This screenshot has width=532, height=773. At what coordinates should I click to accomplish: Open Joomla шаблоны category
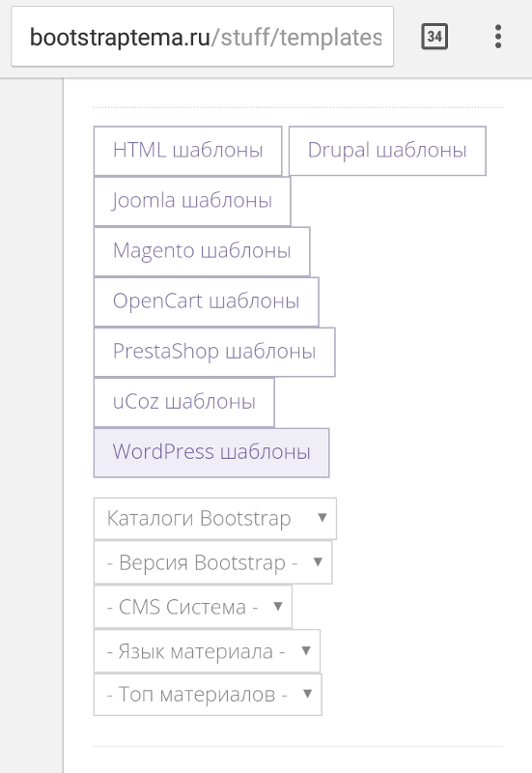192,201
